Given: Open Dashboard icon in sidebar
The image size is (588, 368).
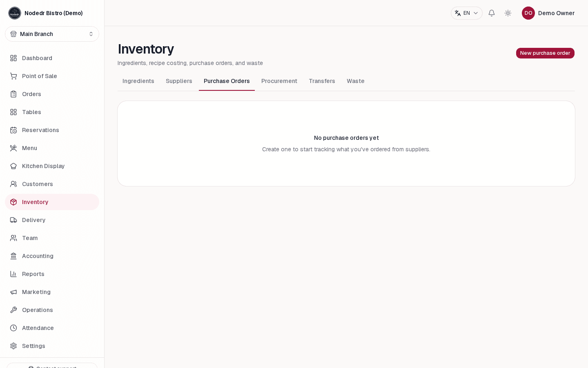Looking at the screenshot, I should click(x=13, y=58).
